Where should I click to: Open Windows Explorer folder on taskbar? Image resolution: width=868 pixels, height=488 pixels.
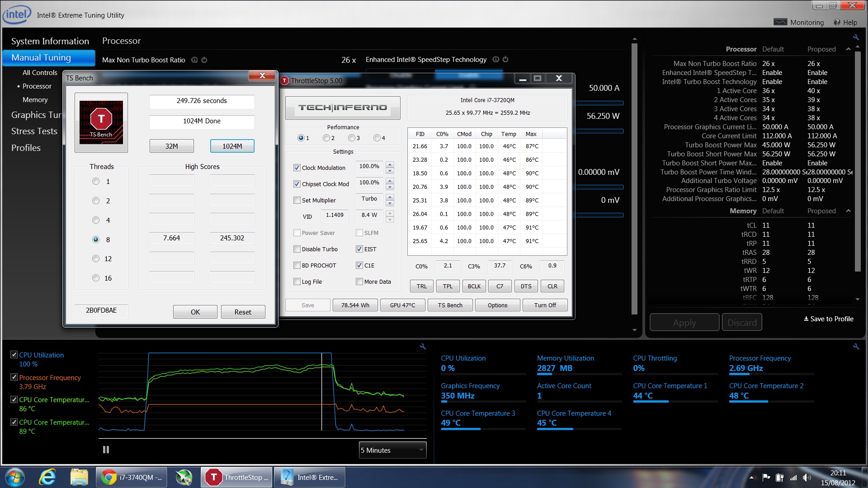point(79,477)
